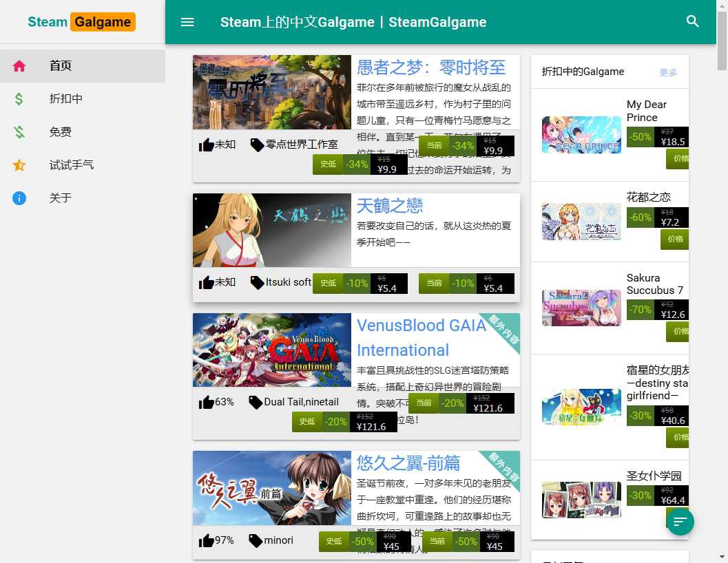The image size is (728, 563).
Task: Click the red home icon
Action: (19, 66)
